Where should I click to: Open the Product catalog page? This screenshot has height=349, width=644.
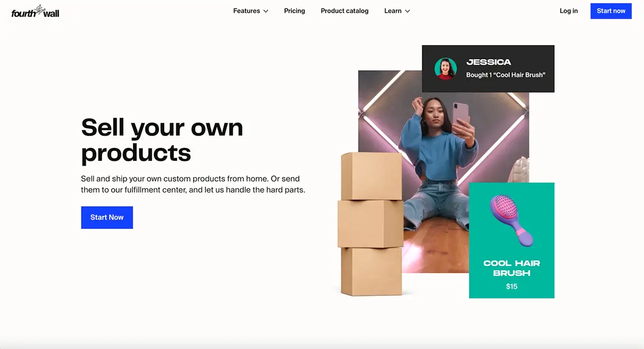coord(345,11)
